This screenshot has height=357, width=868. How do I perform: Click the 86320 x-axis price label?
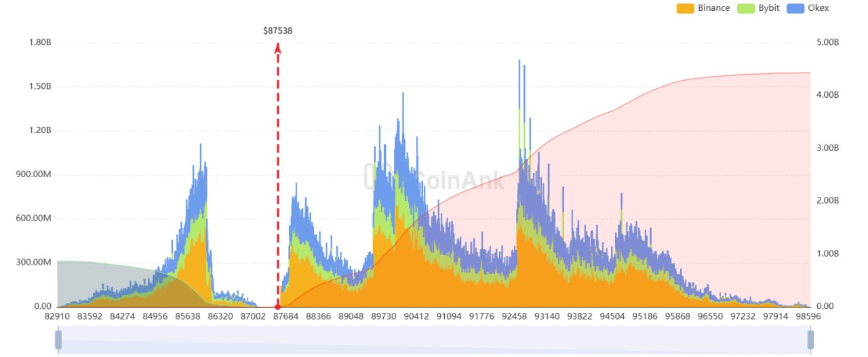click(221, 316)
